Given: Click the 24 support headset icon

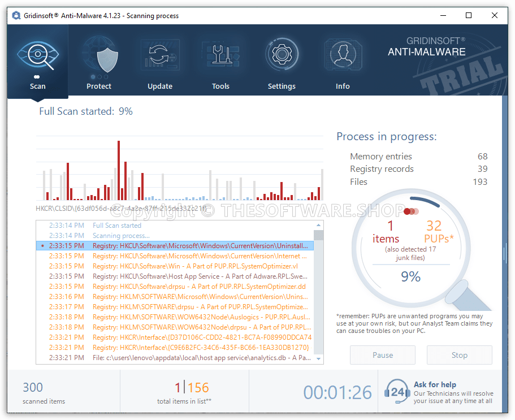Looking at the screenshot, I should [x=397, y=391].
